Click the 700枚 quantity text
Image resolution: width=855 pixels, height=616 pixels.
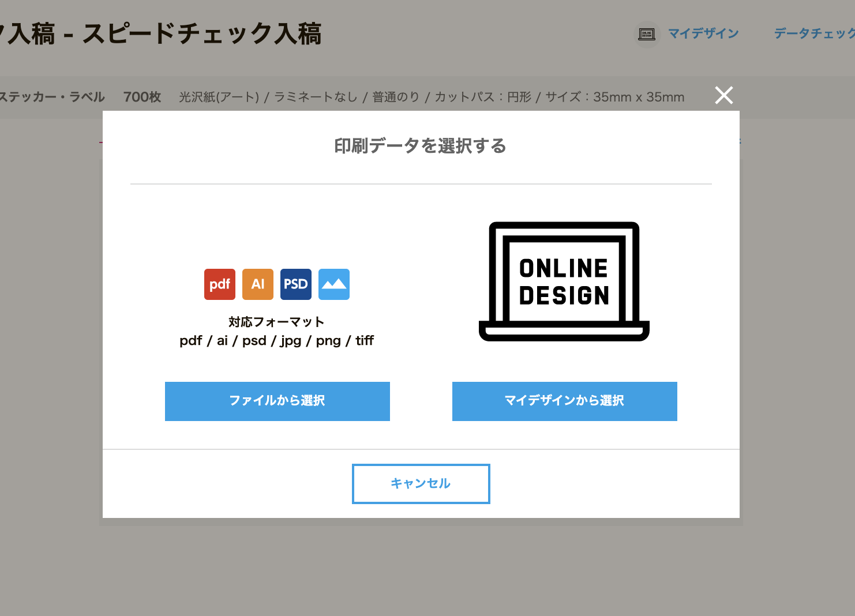pyautogui.click(x=142, y=97)
